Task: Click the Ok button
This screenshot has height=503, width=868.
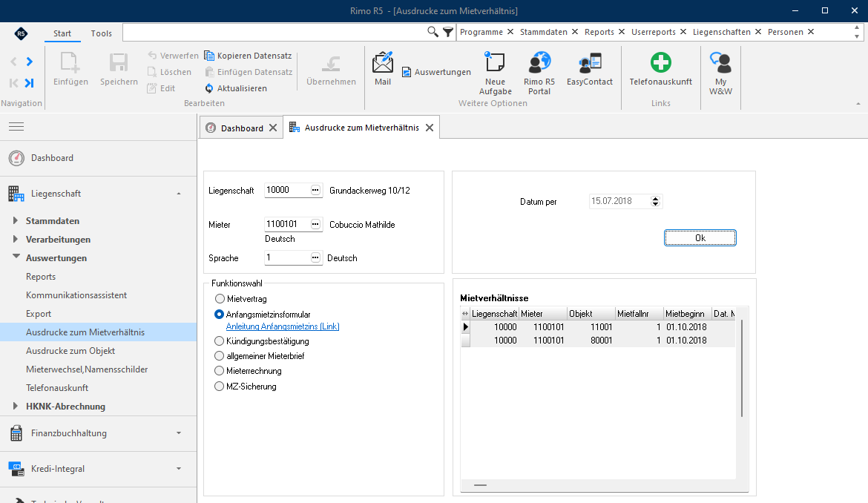Action: click(x=700, y=238)
